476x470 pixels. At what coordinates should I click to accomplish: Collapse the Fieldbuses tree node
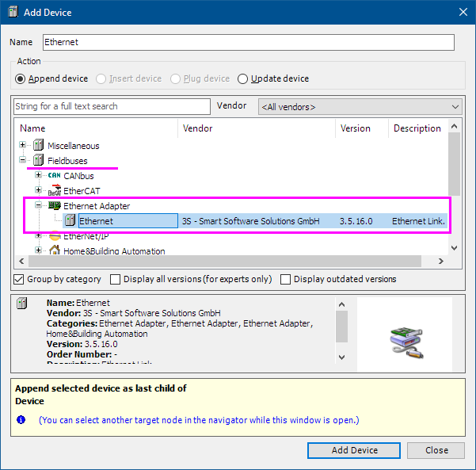tap(22, 159)
